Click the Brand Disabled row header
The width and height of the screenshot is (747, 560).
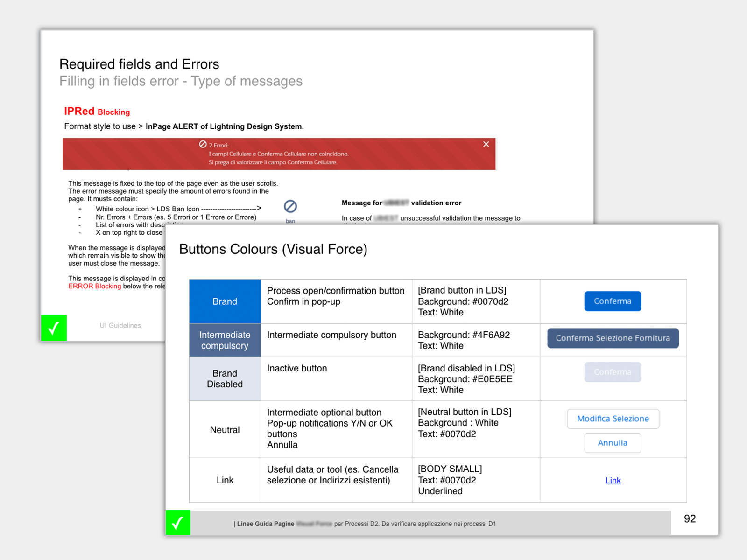point(225,379)
